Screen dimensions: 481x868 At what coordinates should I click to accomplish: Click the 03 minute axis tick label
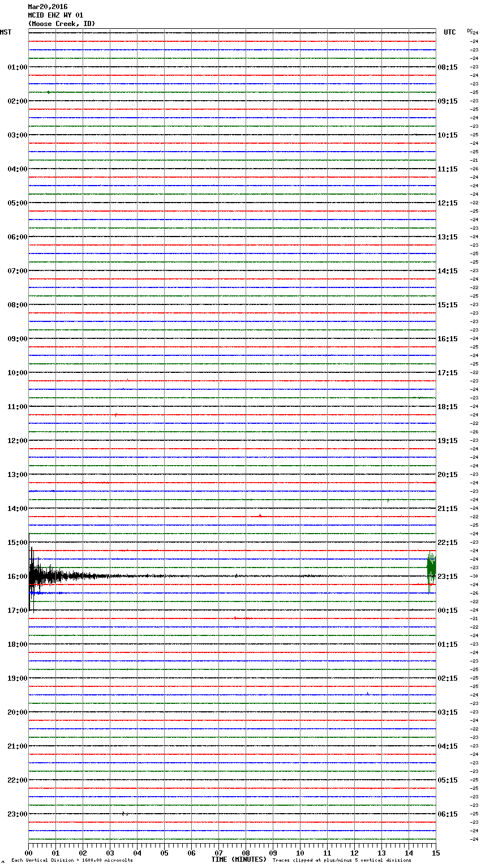pos(110,853)
